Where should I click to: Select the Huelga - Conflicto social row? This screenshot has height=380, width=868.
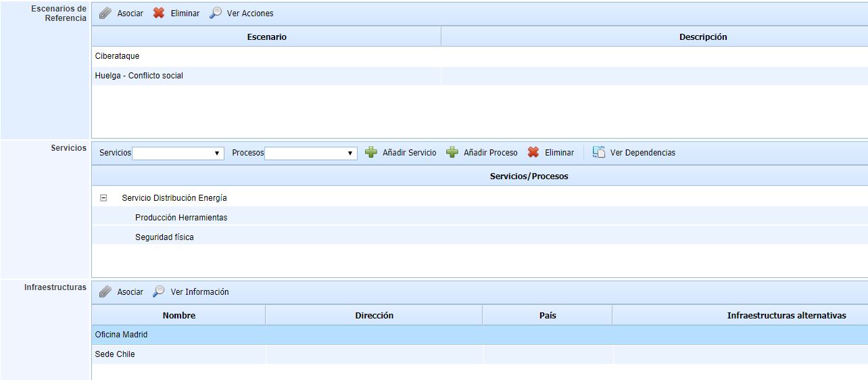coord(139,76)
